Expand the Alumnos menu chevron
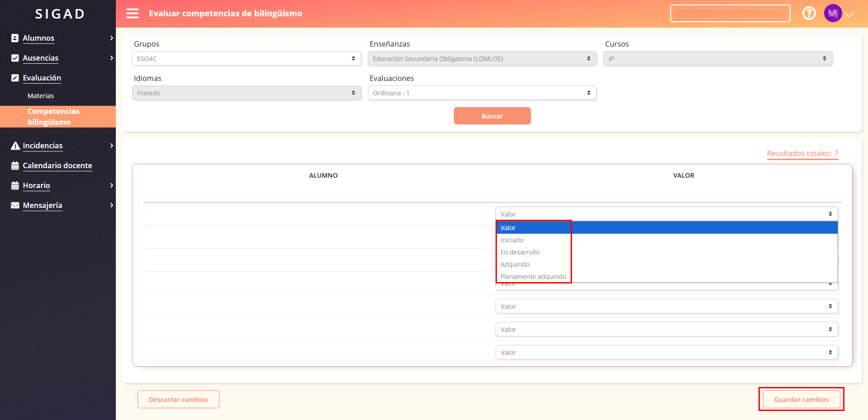Viewport: 868px width, 420px height. click(x=111, y=38)
